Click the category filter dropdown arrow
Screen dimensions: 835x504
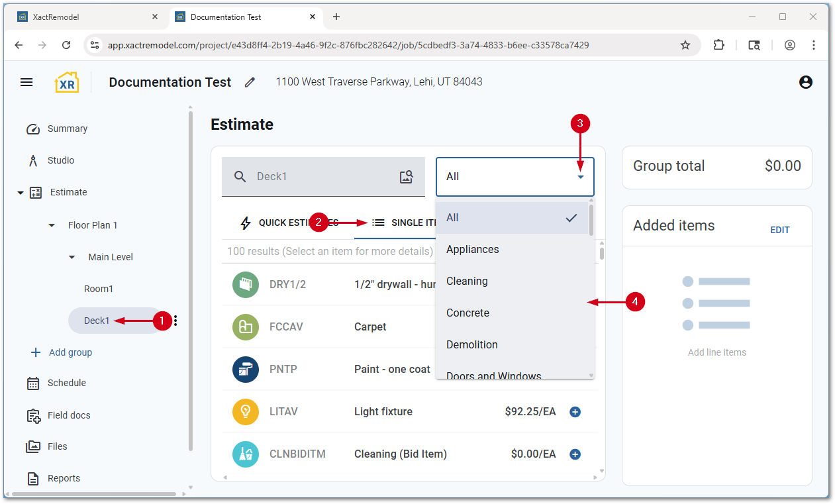pos(580,177)
